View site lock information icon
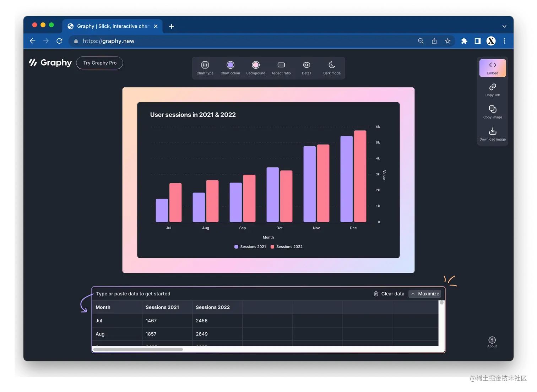Screen dimensions: 537x392 76,41
